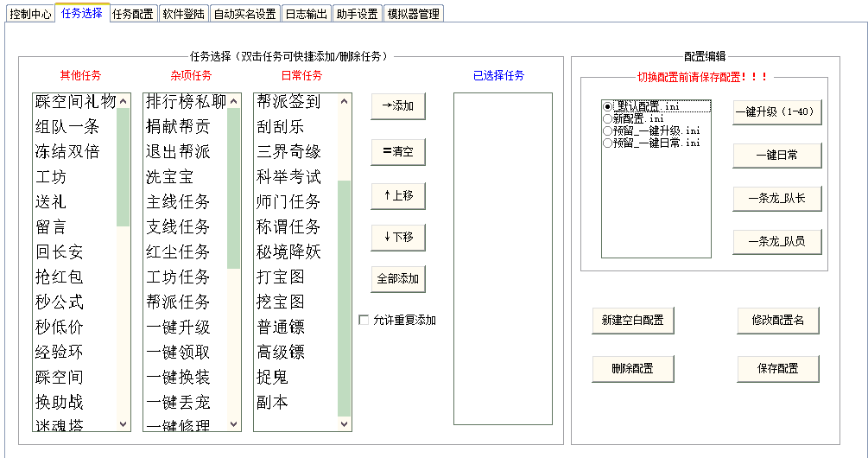Click down arrow of 其他任务 list scrollbar
868x458 pixels.
coord(123,423)
